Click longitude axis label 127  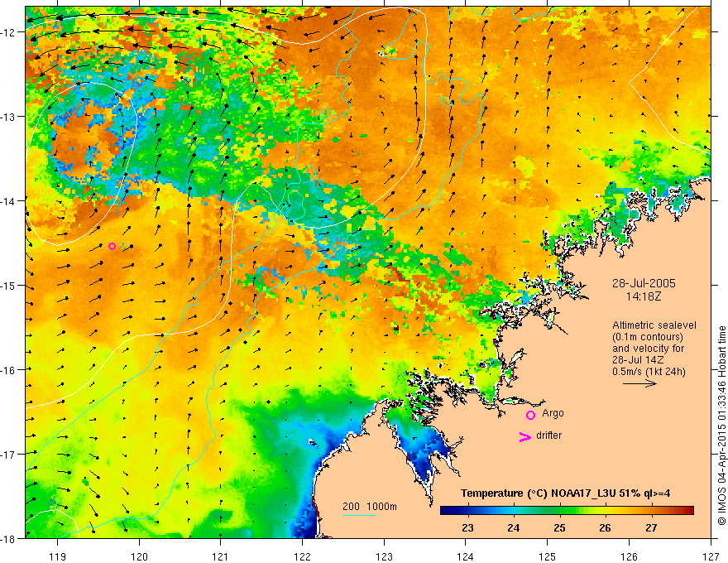711,556
